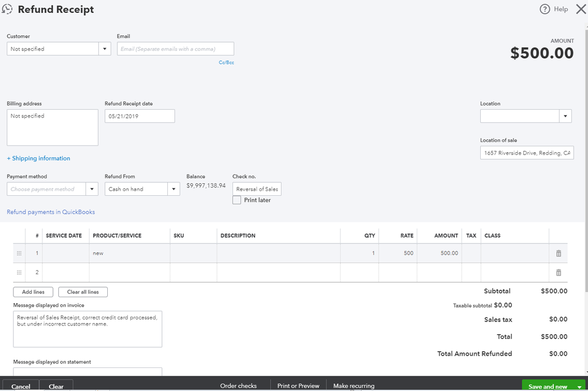Screen dimensions: 588x391
Task: Select Make recurring in footer bar
Action: point(354,386)
